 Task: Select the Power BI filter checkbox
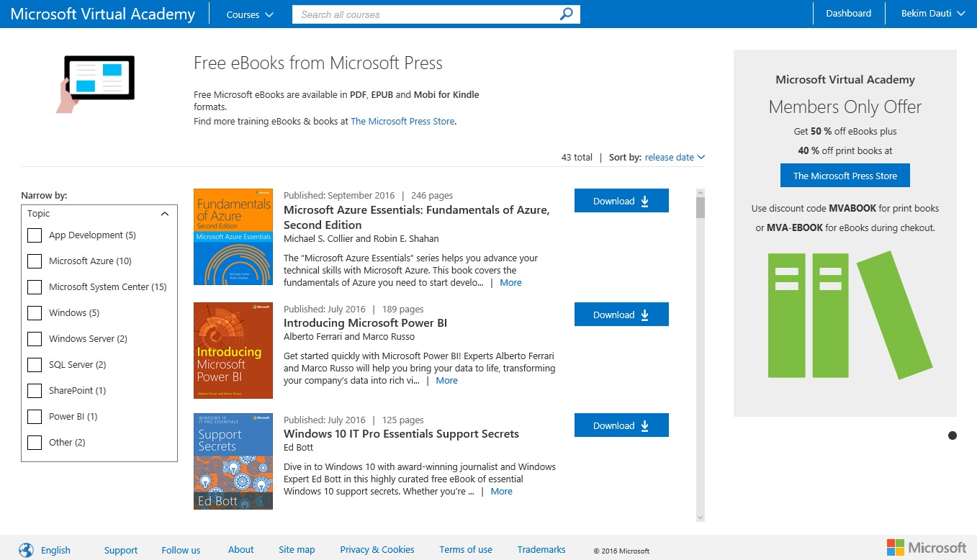[34, 417]
